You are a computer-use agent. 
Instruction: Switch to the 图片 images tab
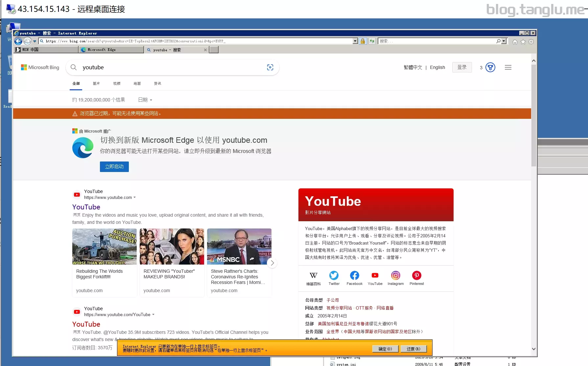(x=96, y=83)
